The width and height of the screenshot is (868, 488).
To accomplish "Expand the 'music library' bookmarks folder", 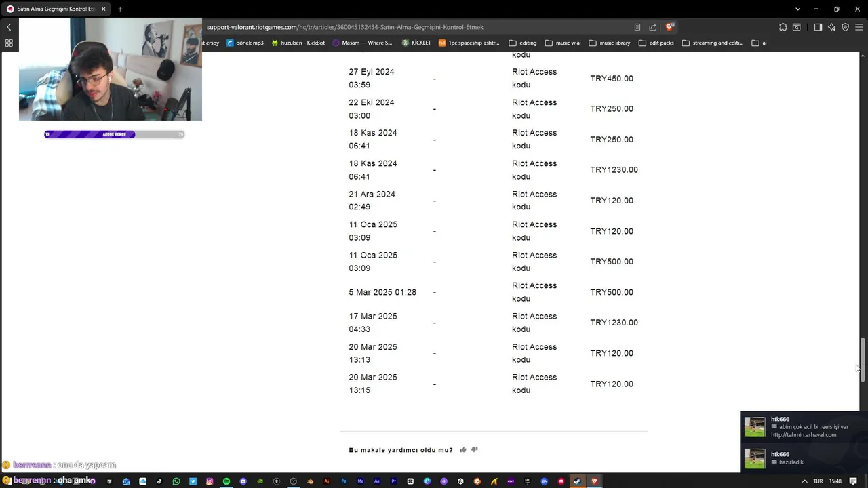I will click(609, 43).
